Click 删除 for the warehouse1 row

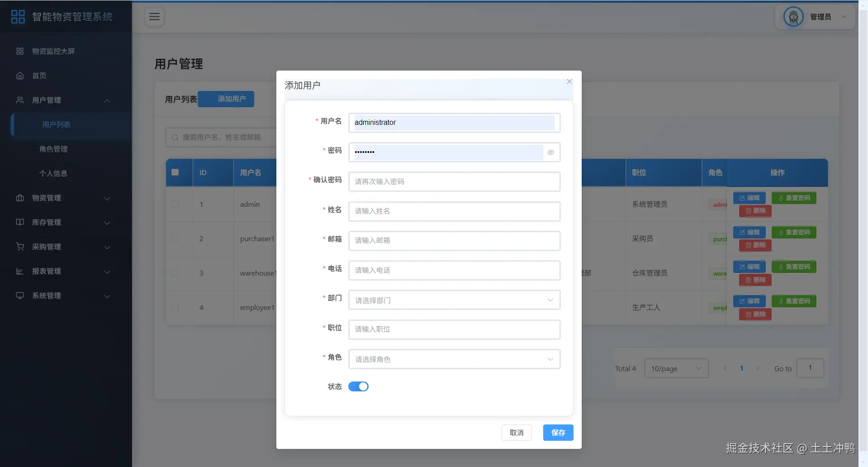(755, 280)
